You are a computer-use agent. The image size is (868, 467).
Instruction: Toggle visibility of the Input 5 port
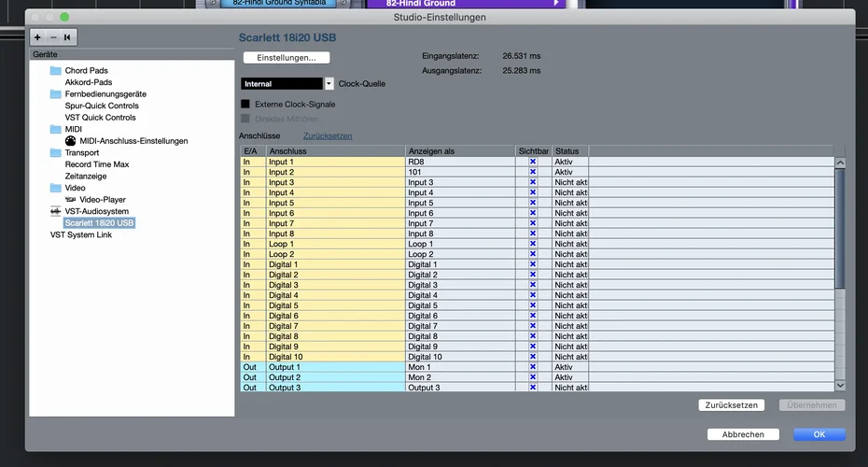tap(533, 203)
